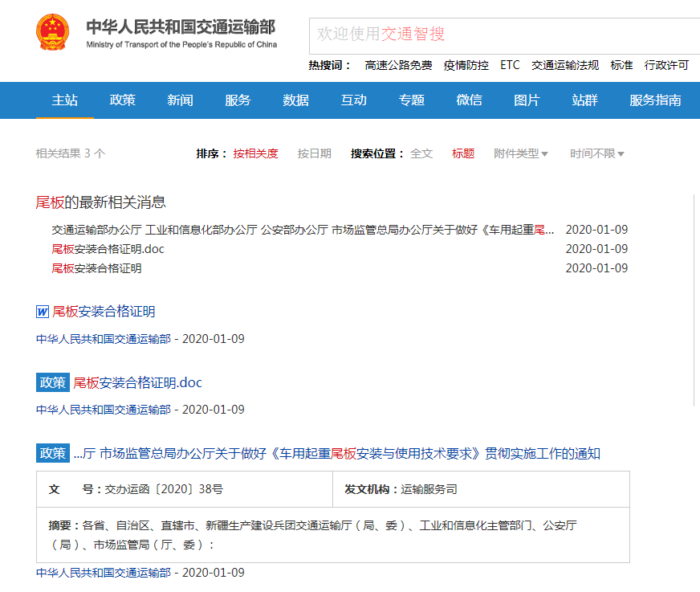Click the national emblem logo

click(53, 32)
